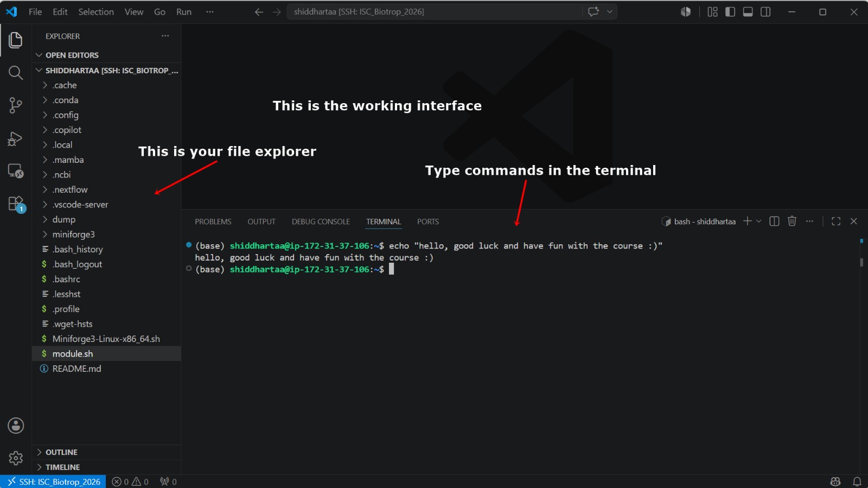Toggle the bottom panel visibility

pyautogui.click(x=748, y=12)
